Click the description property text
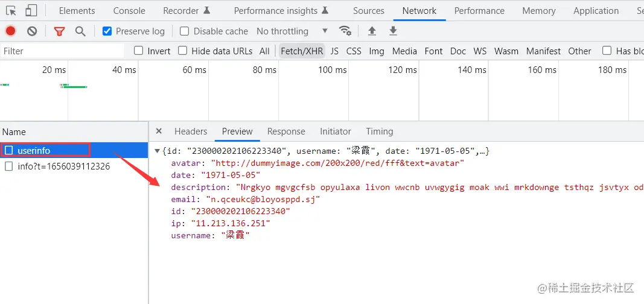This screenshot has height=304, width=644. pyautogui.click(x=199, y=187)
